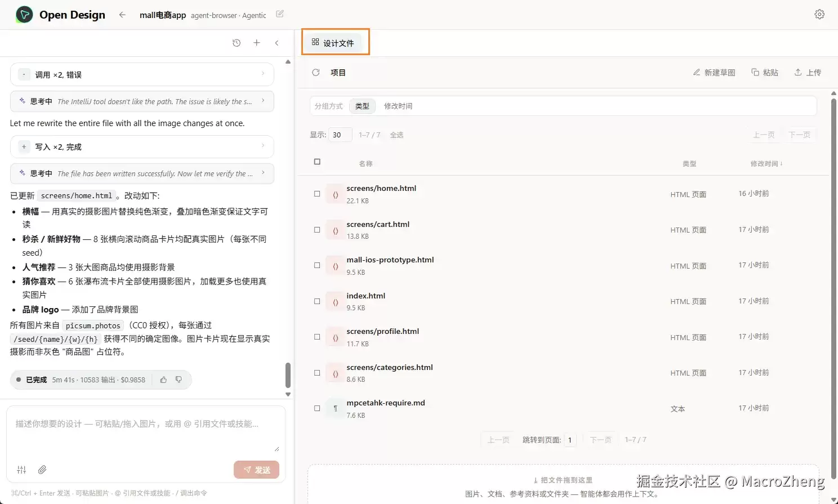
Task: Collapse chat panel with chevron icon
Action: point(277,43)
